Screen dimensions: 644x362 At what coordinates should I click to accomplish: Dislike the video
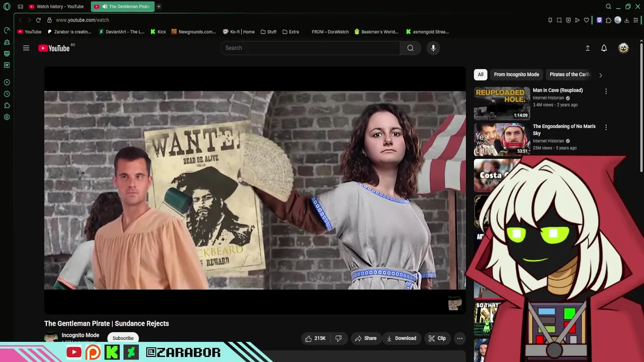pyautogui.click(x=339, y=338)
